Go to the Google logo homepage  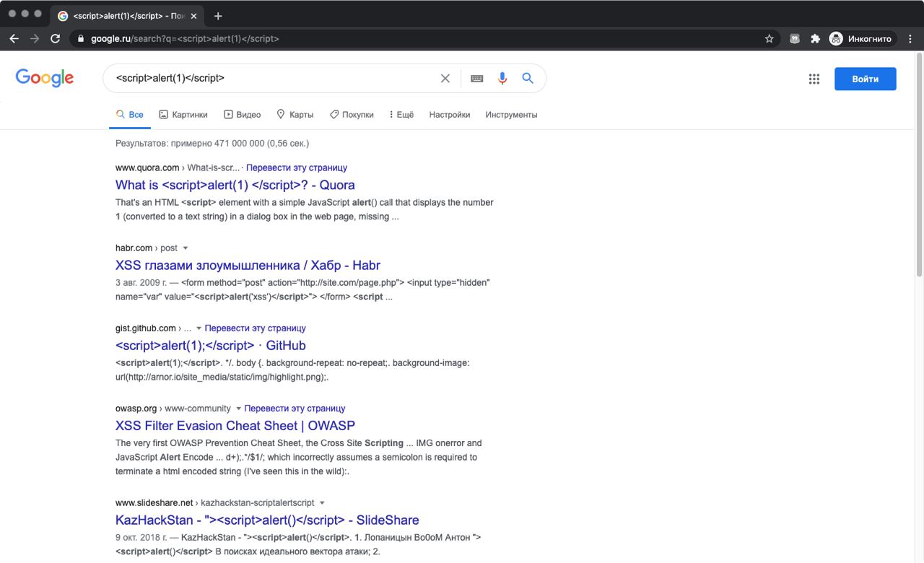[45, 78]
